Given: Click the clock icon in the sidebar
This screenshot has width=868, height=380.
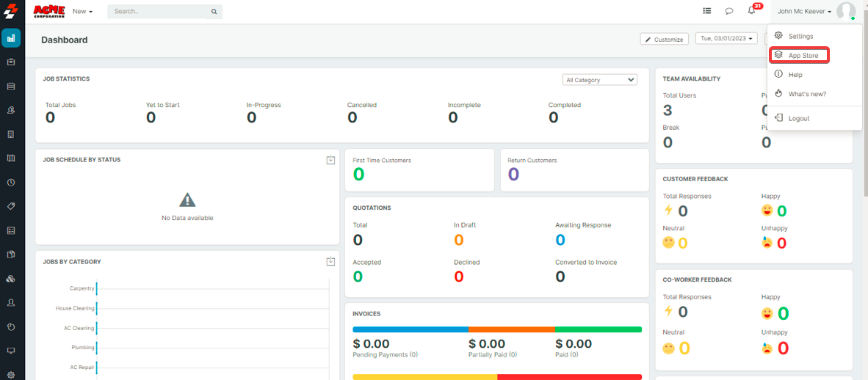Looking at the screenshot, I should [x=11, y=182].
